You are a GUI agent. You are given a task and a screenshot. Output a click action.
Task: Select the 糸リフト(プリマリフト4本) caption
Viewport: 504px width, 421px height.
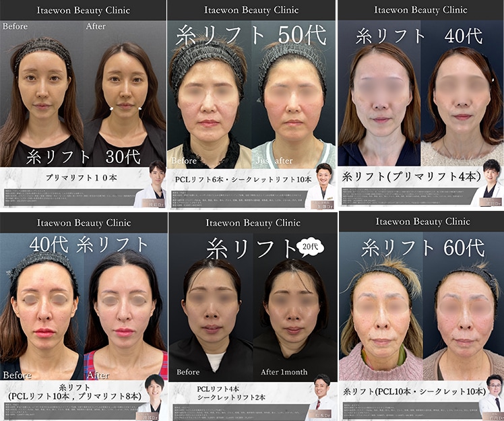(x=411, y=177)
